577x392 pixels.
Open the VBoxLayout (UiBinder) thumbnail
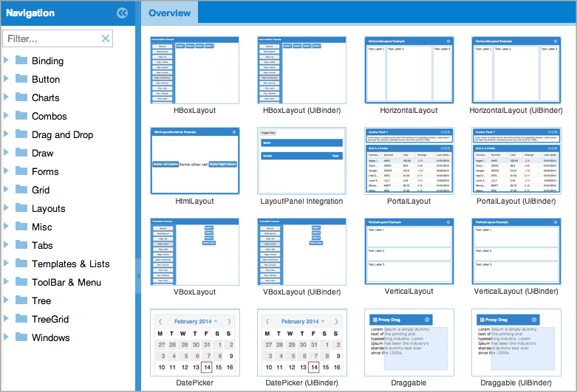coord(301,252)
